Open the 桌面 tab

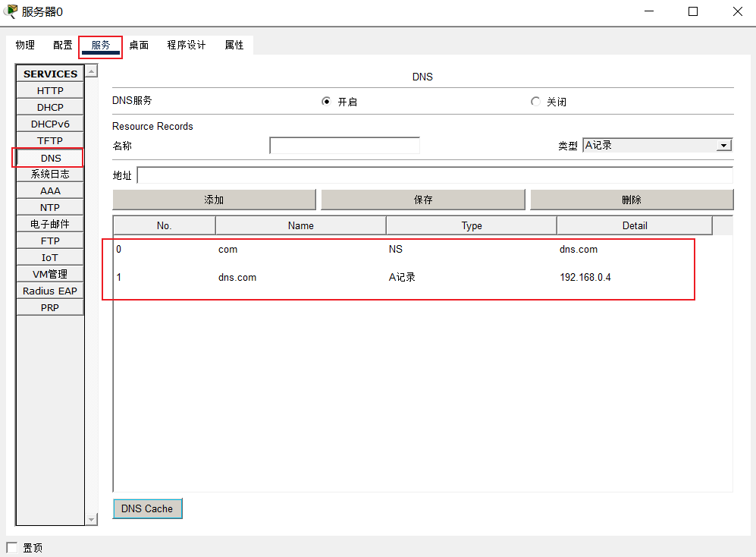pyautogui.click(x=139, y=45)
